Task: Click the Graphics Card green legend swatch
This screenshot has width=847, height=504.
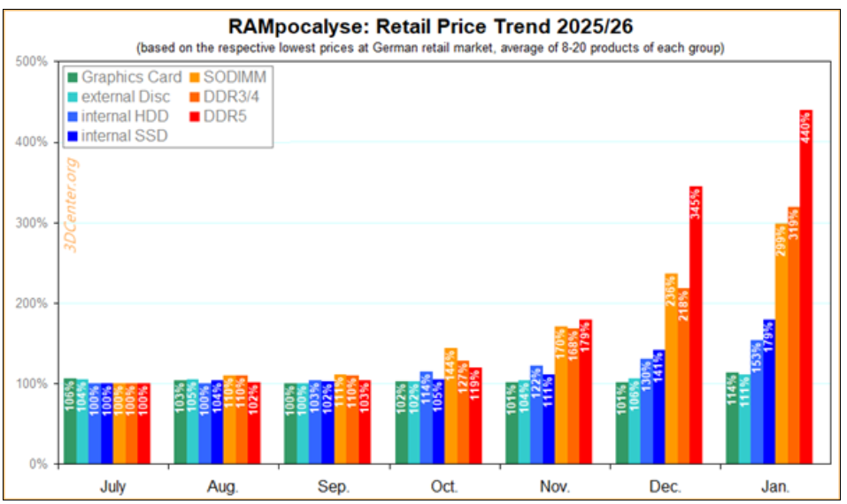Action: pyautogui.click(x=72, y=77)
